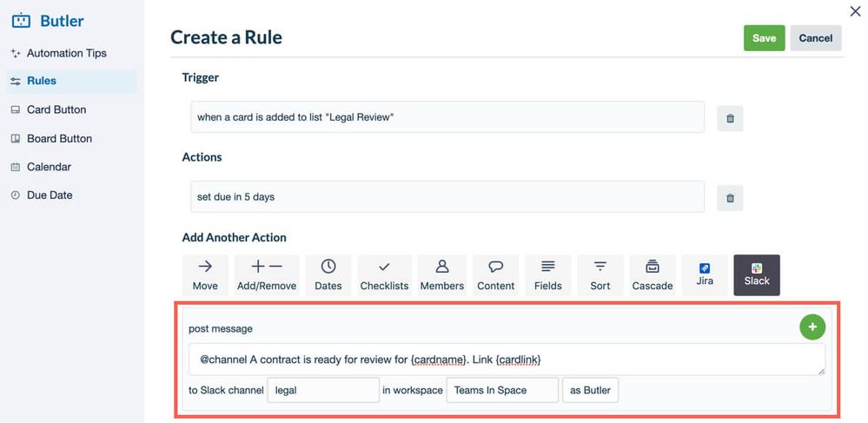The width and height of the screenshot is (868, 423).
Task: Click the "Create a Rule" heading
Action: pyautogui.click(x=226, y=37)
